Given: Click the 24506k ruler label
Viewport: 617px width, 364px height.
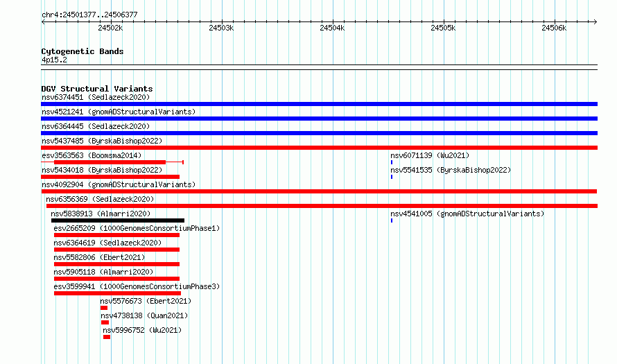Looking at the screenshot, I should pos(554,28).
